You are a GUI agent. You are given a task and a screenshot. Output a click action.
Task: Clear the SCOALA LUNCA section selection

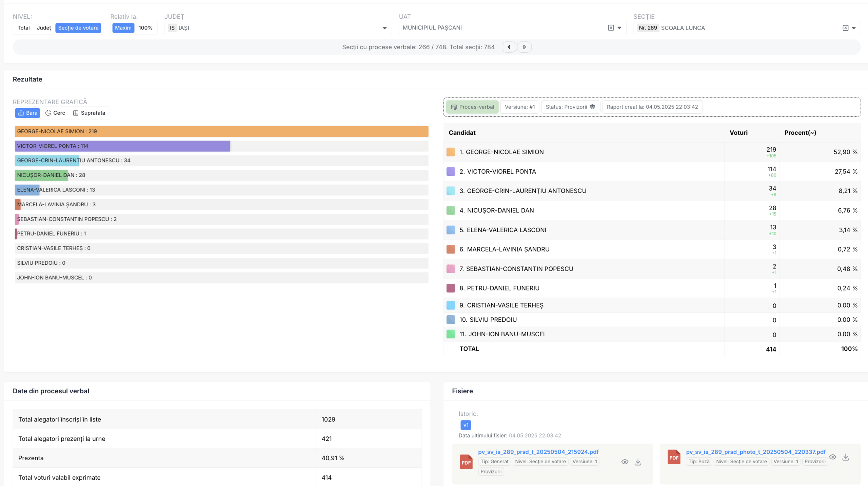pyautogui.click(x=845, y=28)
